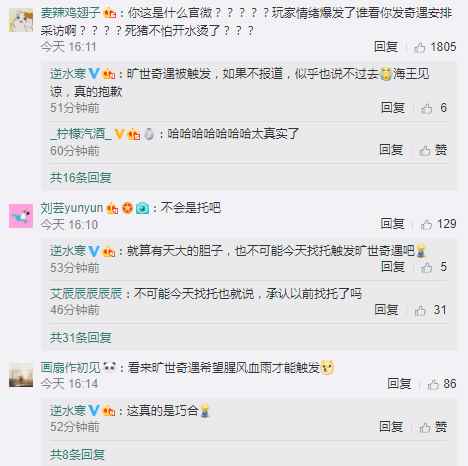Click the camera badge beside 刘芸yunyun
468x466 pixels.
(142, 208)
